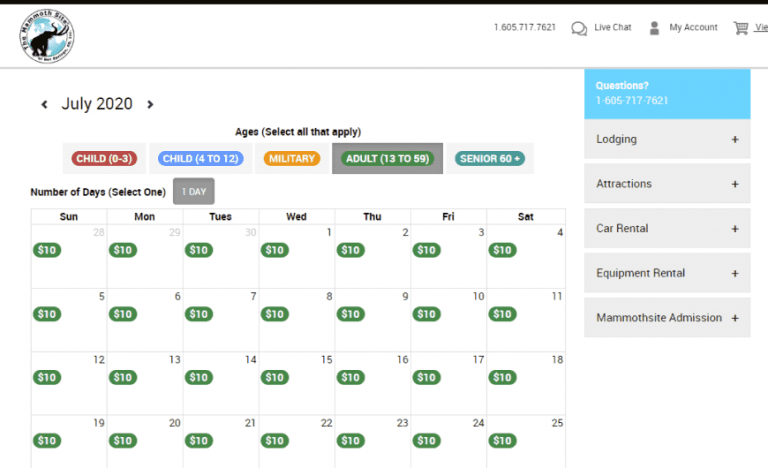Expand the Attractions section
768x468 pixels.
(x=667, y=184)
